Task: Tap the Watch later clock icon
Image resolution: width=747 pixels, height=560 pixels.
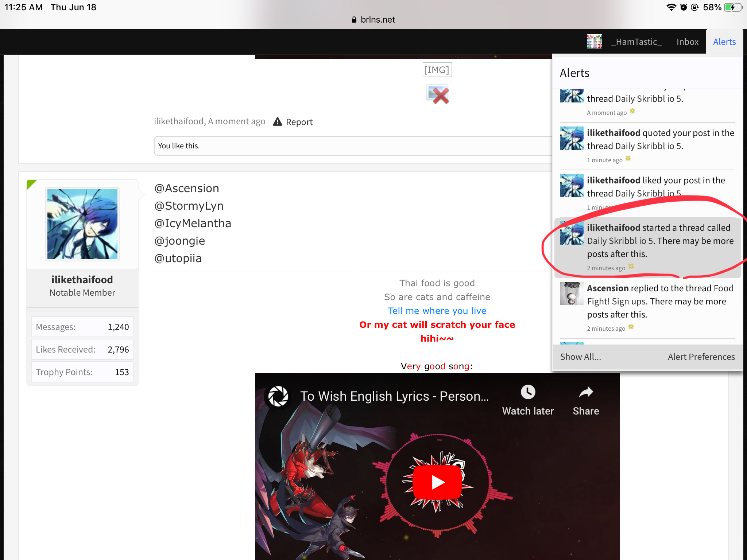Action: tap(528, 392)
